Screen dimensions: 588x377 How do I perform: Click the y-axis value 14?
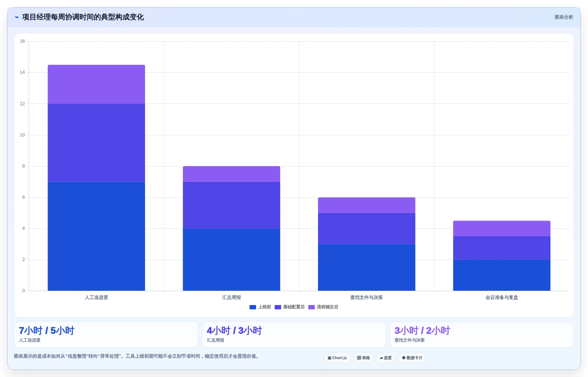click(22, 72)
